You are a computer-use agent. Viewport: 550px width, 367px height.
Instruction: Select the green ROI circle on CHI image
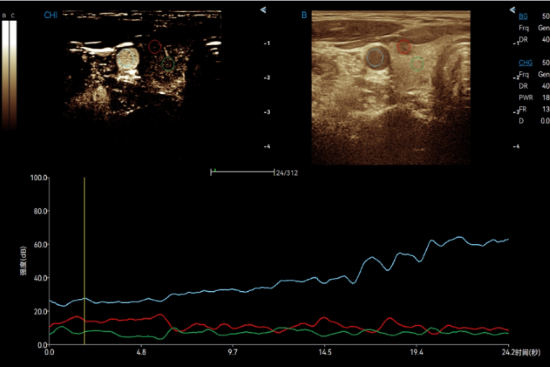[x=168, y=64]
